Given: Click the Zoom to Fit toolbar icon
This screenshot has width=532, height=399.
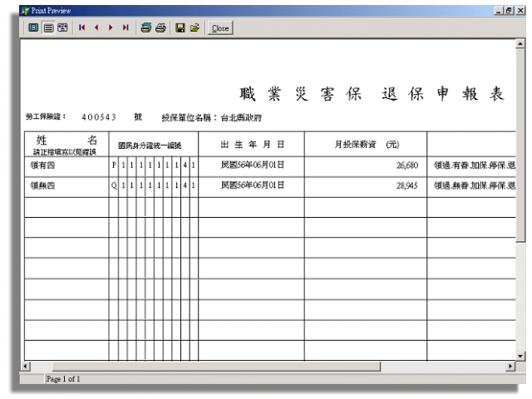Looking at the screenshot, I should 34,27.
